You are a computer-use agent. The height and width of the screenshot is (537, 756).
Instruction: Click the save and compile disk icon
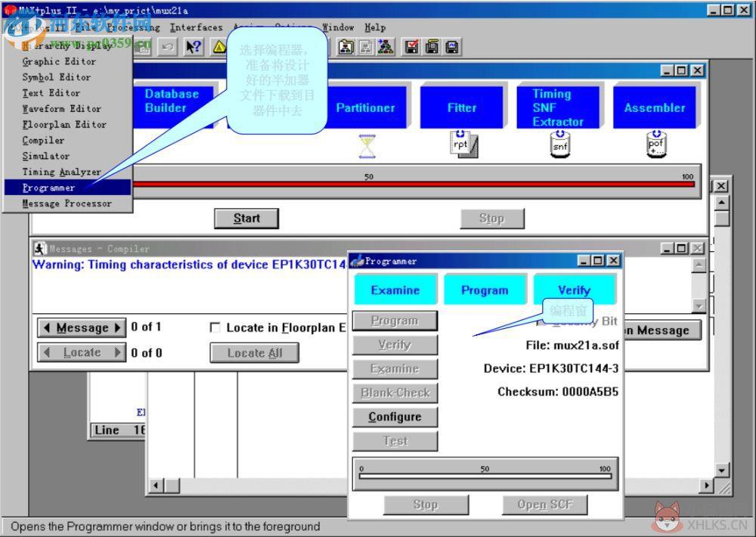(432, 47)
